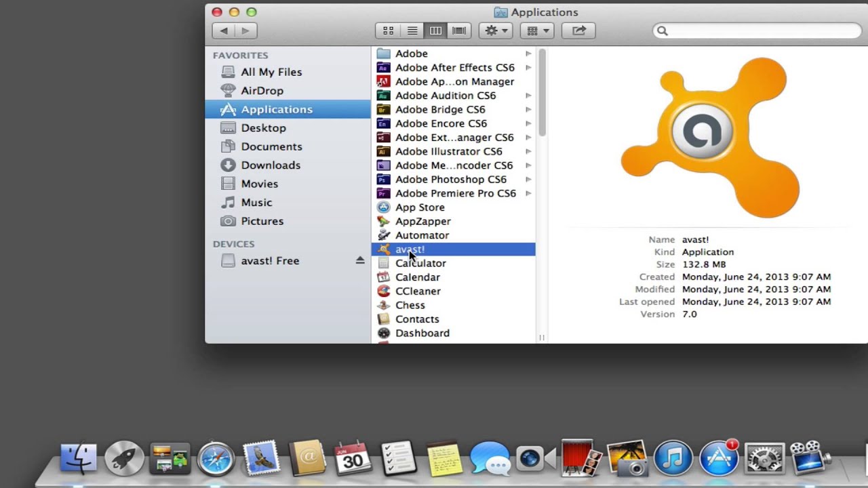This screenshot has height=488, width=868.
Task: Open iTunes from the Dock
Action: [673, 459]
